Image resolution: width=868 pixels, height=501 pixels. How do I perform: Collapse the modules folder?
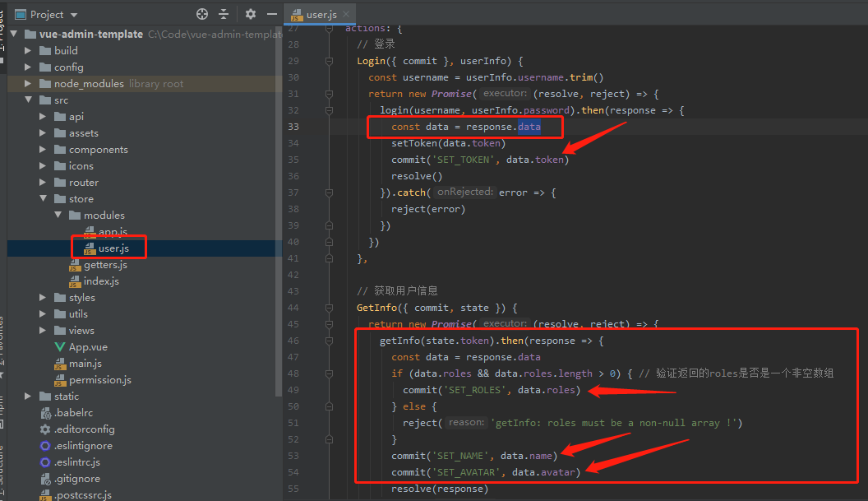58,215
